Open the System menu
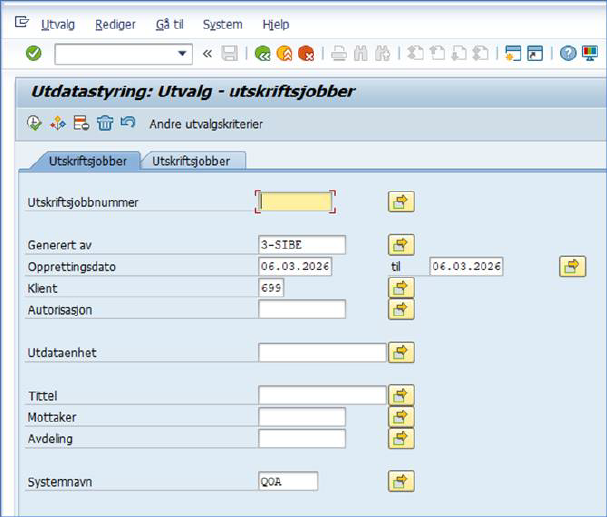Screen dimensions: 607x517 point(223,24)
